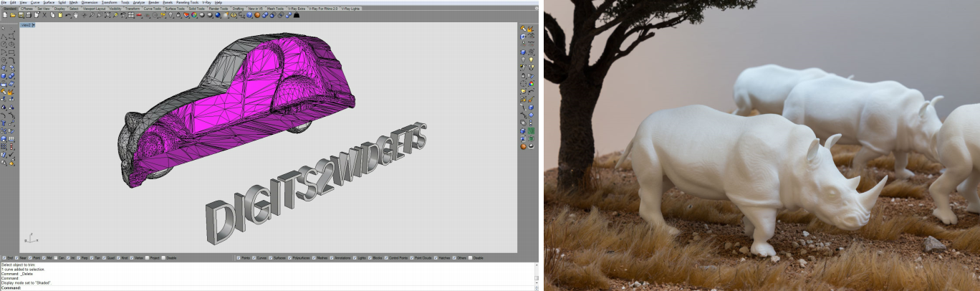Switch to the Viewport Layout tab
The image size is (980, 291).
click(x=94, y=9)
